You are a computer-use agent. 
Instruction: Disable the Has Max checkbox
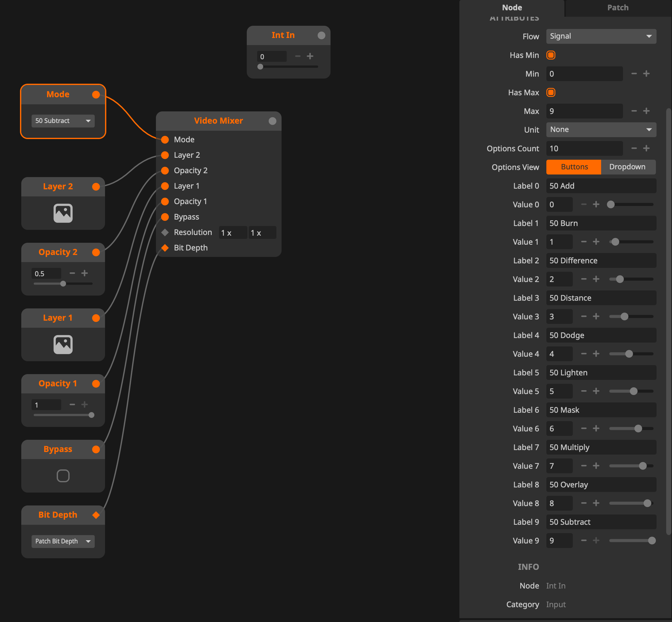[x=551, y=93]
